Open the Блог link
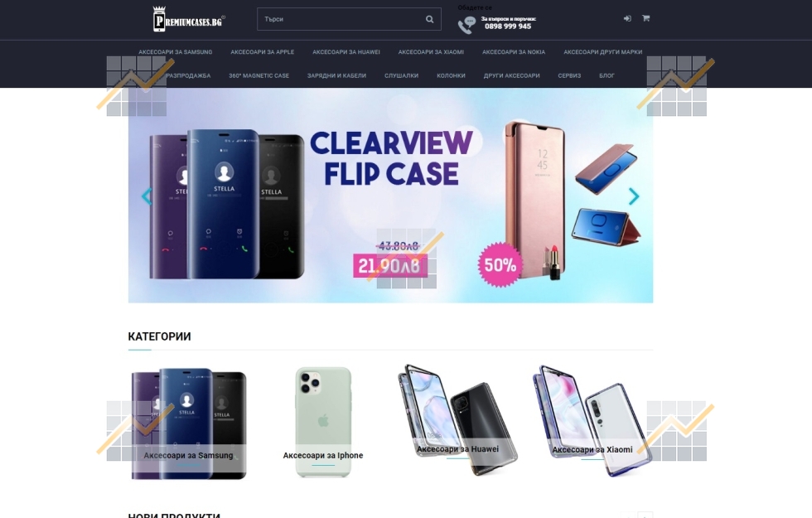 coord(607,75)
